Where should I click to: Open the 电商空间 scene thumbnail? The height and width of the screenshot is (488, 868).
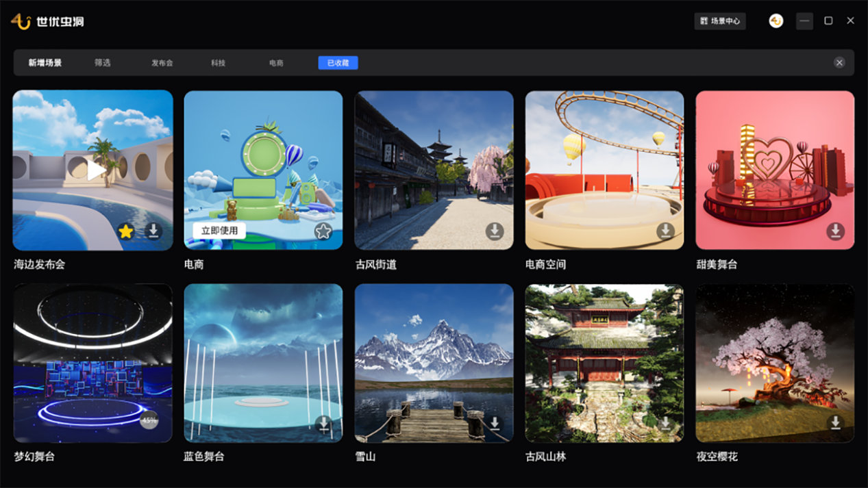click(x=604, y=170)
